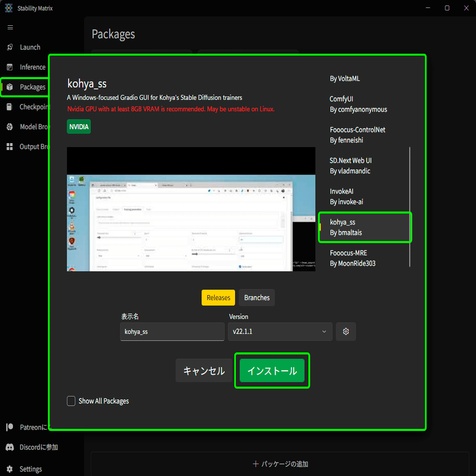The image size is (476, 476).
Task: Minimize the Stability Matrix window
Action: point(428,8)
